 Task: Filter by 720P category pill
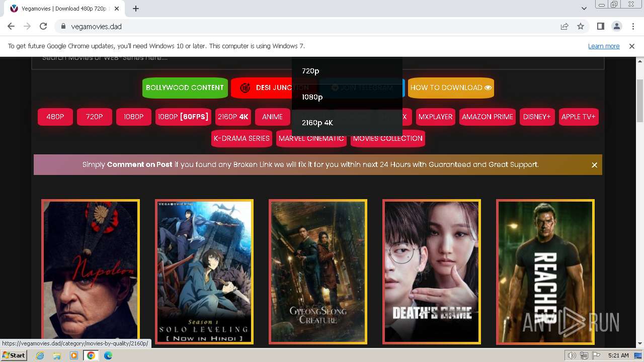(x=95, y=117)
